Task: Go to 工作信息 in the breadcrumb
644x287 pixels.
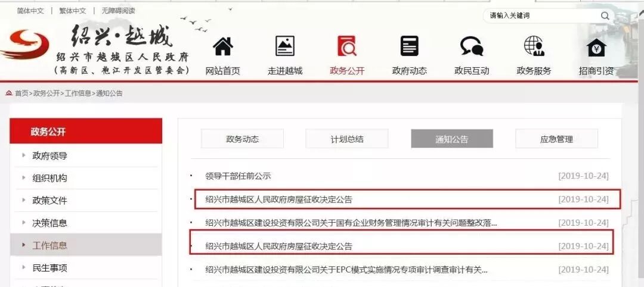Action: pyautogui.click(x=78, y=93)
